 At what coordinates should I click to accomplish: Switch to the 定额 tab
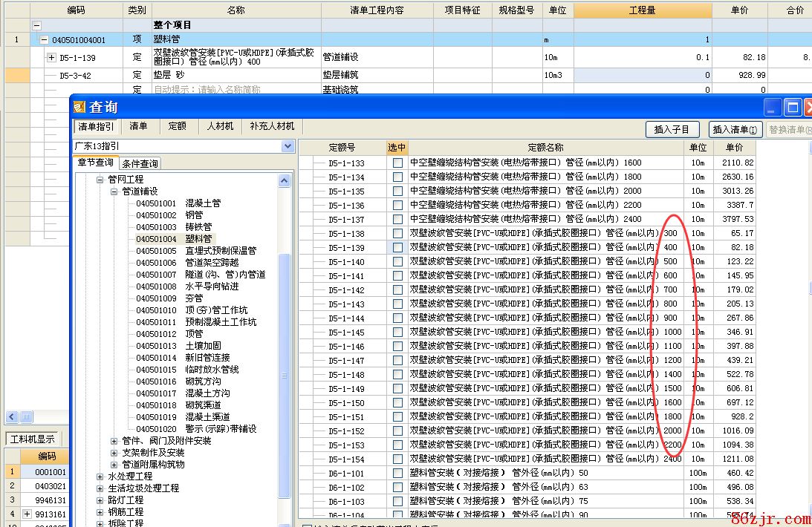pyautogui.click(x=177, y=127)
